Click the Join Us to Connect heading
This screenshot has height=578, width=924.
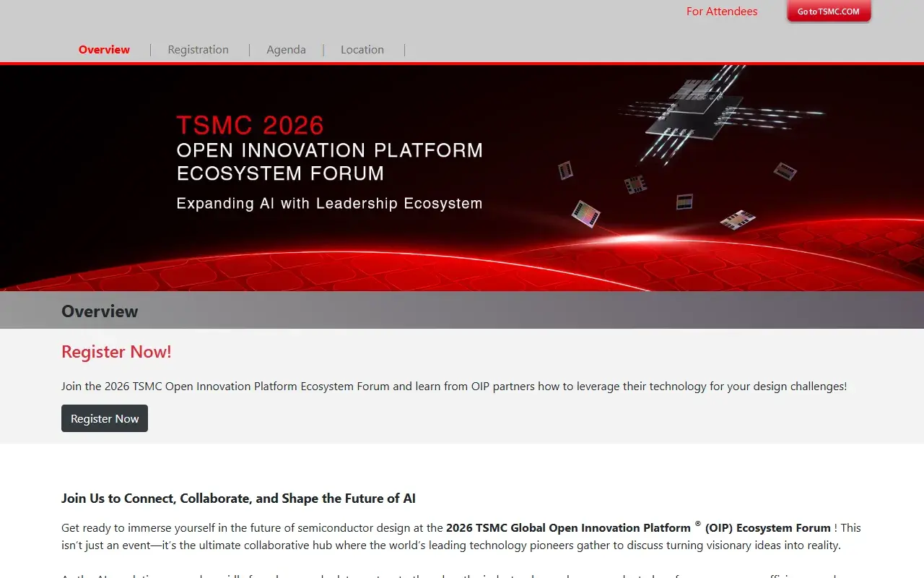click(238, 499)
